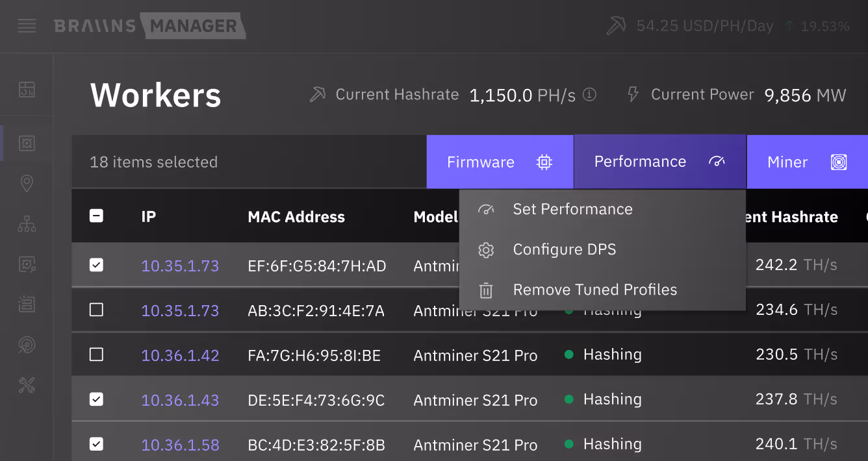This screenshot has width=868, height=461.
Task: Click the Hashing status in row 10.36.1.42
Action: pyautogui.click(x=603, y=354)
